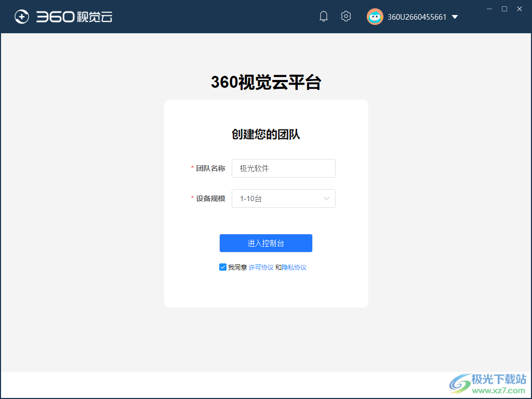
Task: Open the 许可协议 link
Action: coord(261,268)
